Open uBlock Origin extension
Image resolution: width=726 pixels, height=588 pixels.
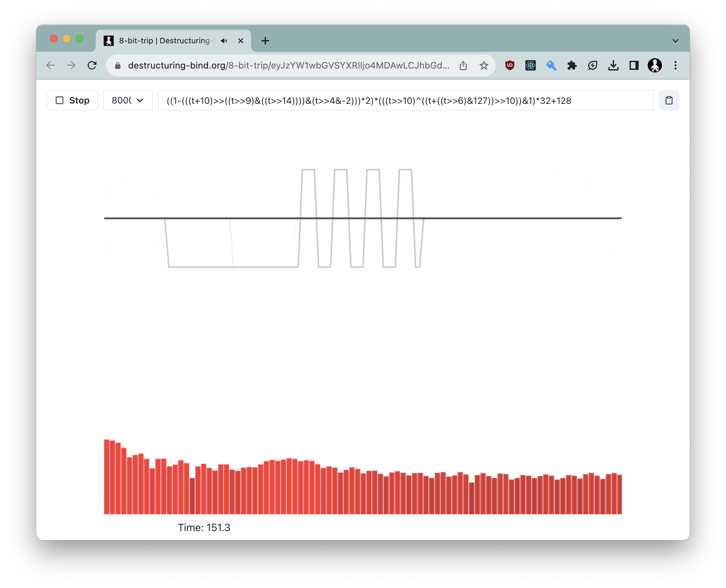[510, 65]
